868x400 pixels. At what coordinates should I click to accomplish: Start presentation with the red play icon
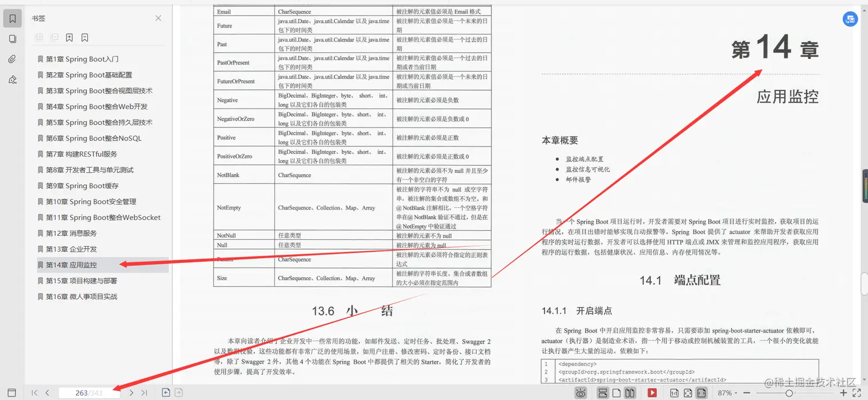click(651, 393)
